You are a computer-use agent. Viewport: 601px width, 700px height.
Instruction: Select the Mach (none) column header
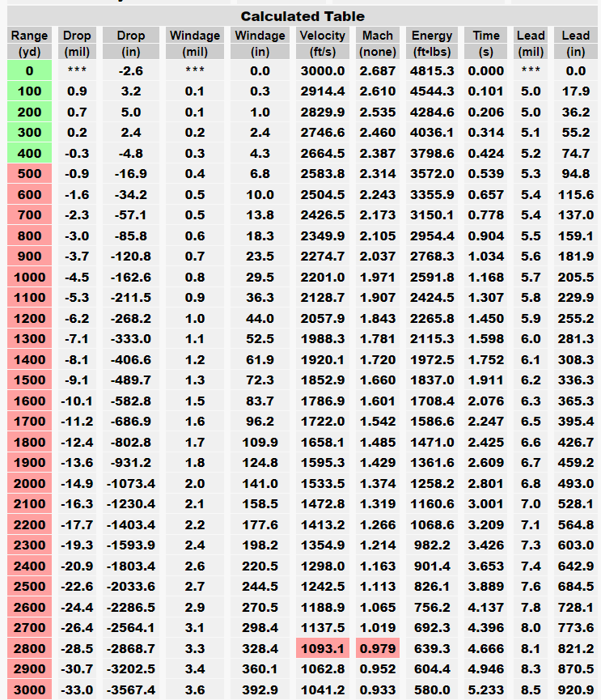click(378, 44)
